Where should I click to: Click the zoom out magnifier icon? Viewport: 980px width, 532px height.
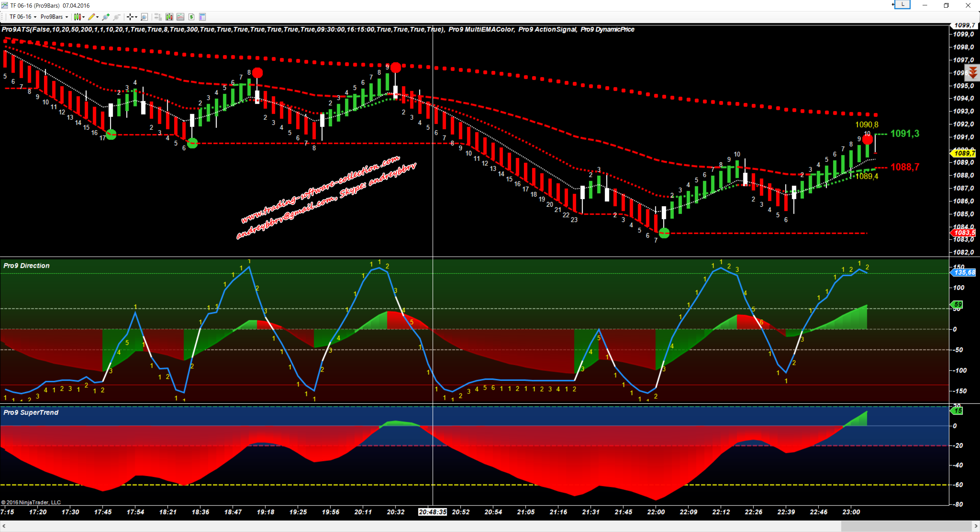click(x=117, y=17)
